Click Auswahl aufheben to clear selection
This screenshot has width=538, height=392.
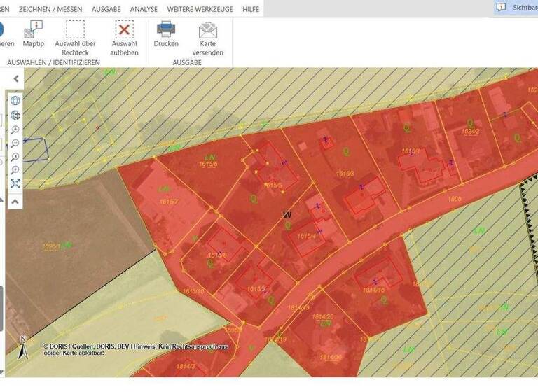[x=124, y=29]
